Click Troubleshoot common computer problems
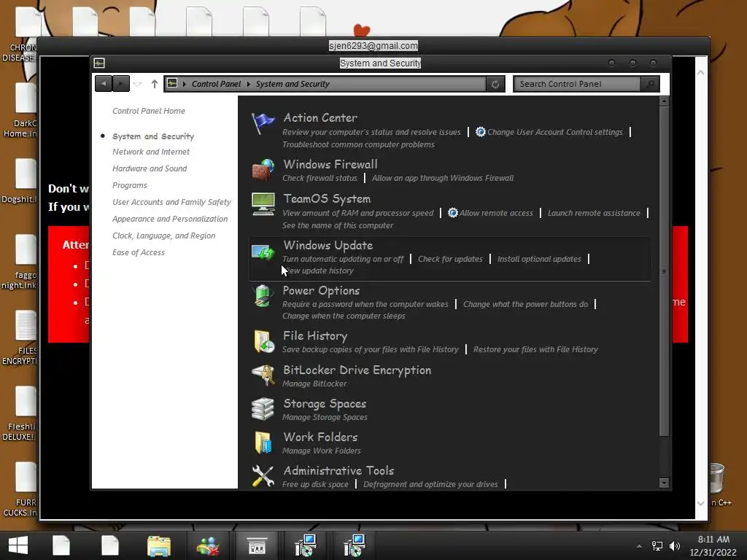The width and height of the screenshot is (747, 560). coord(358,145)
